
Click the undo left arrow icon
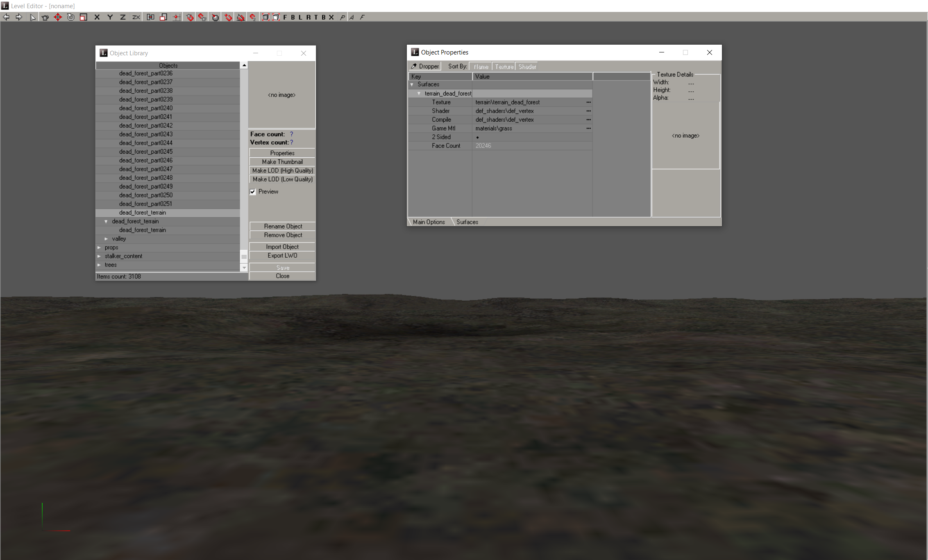(6, 17)
